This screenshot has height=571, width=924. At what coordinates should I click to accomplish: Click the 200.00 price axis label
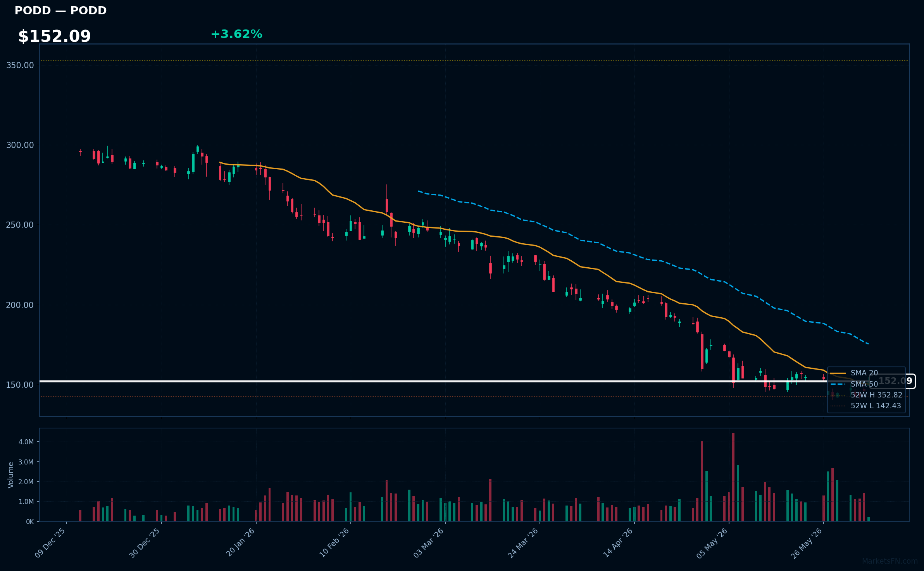pyautogui.click(x=20, y=305)
